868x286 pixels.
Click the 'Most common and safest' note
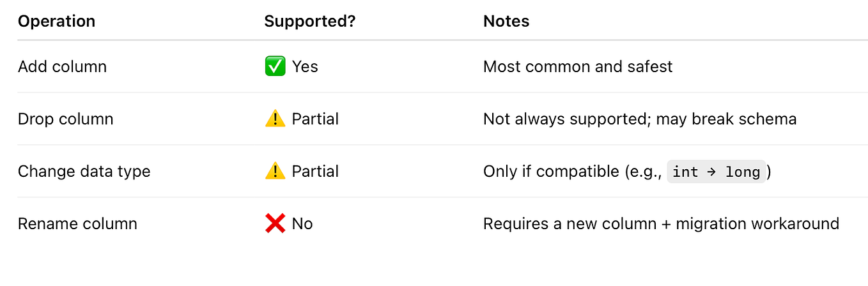coord(577,66)
